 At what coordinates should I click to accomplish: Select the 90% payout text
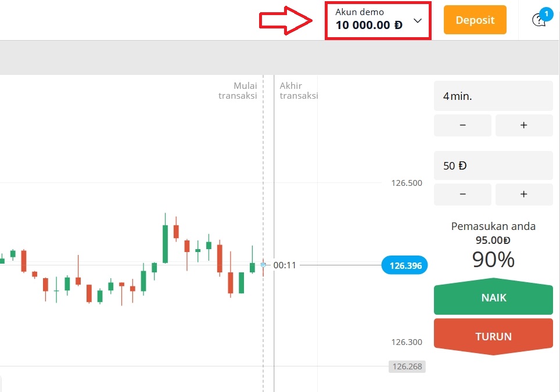click(492, 260)
